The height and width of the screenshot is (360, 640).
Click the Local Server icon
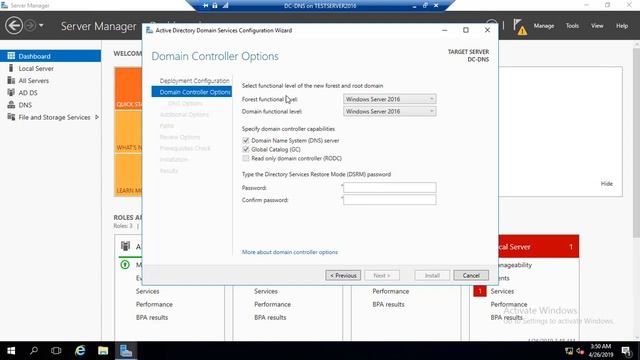coord(11,68)
